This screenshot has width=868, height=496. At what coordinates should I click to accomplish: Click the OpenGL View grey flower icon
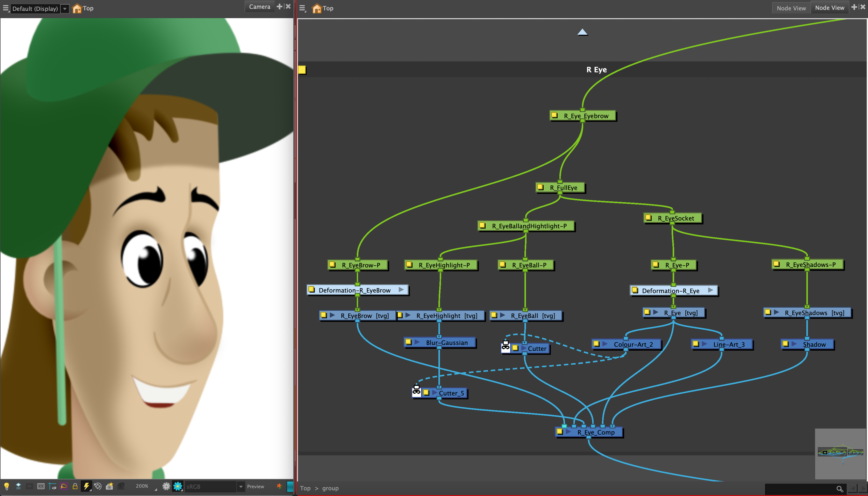166,486
